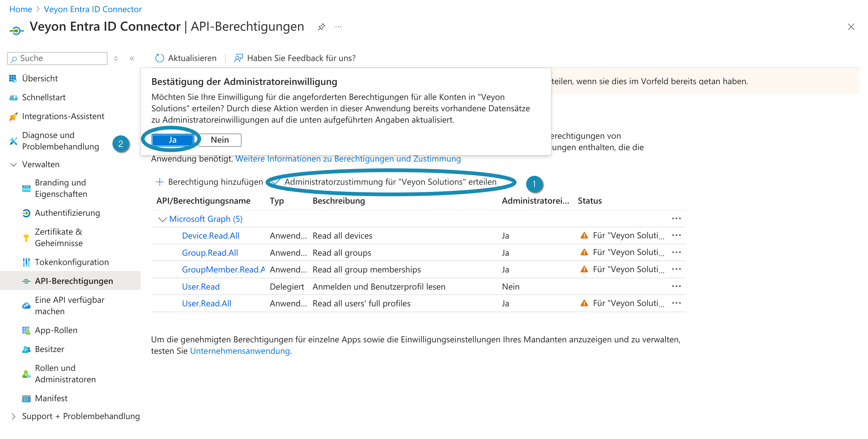Expand Support + Problembehandlung section
The height and width of the screenshot is (439, 868).
pos(14,416)
